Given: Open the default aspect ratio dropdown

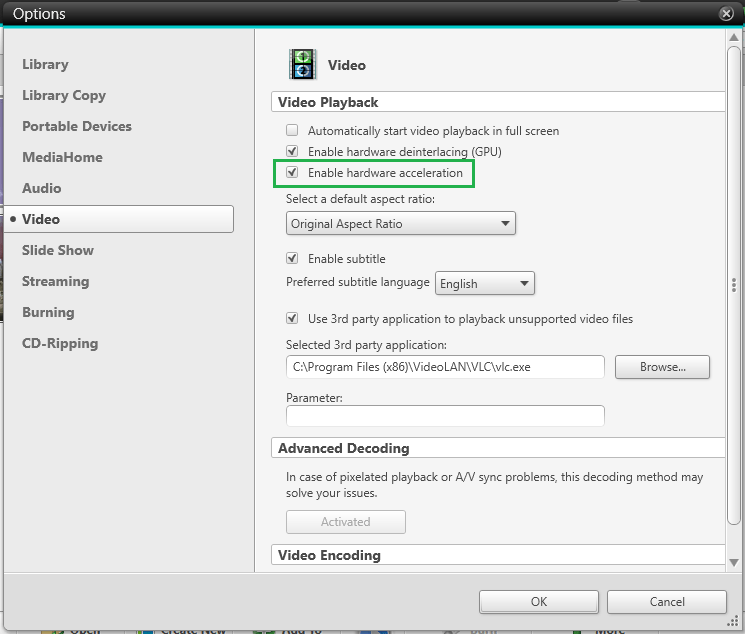Looking at the screenshot, I should click(x=400, y=224).
